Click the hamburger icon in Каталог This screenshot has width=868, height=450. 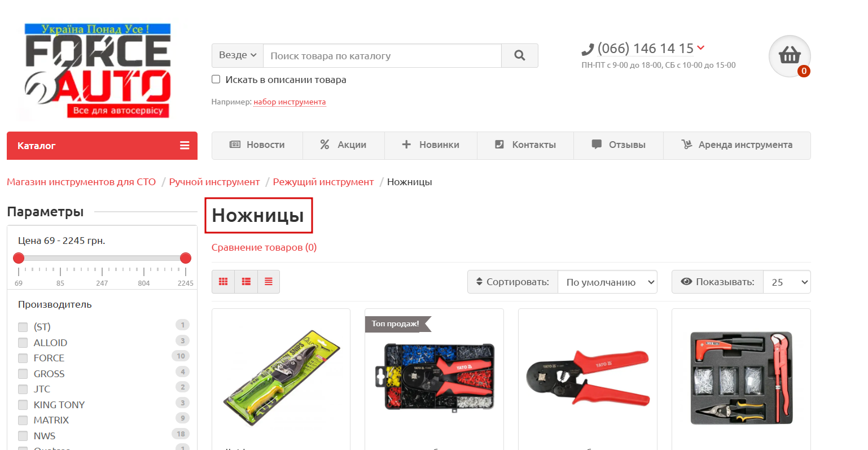tap(185, 146)
